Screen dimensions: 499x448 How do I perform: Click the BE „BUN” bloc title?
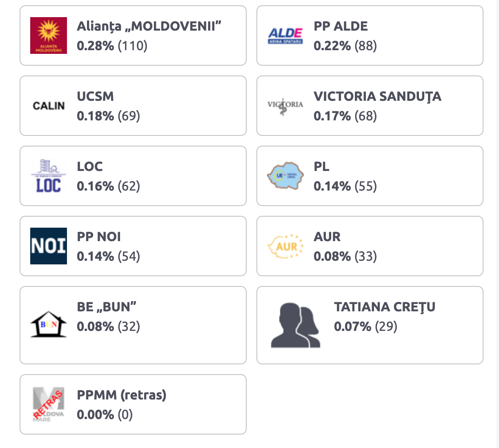pos(107,306)
